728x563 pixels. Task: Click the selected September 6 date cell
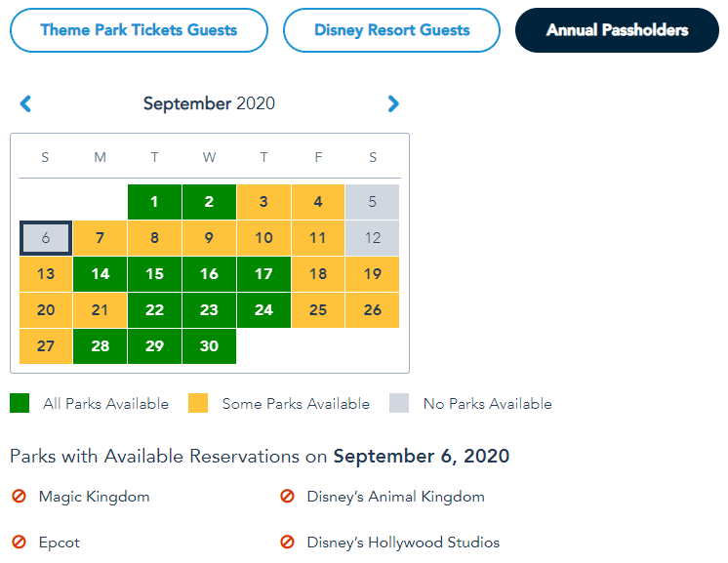45,238
